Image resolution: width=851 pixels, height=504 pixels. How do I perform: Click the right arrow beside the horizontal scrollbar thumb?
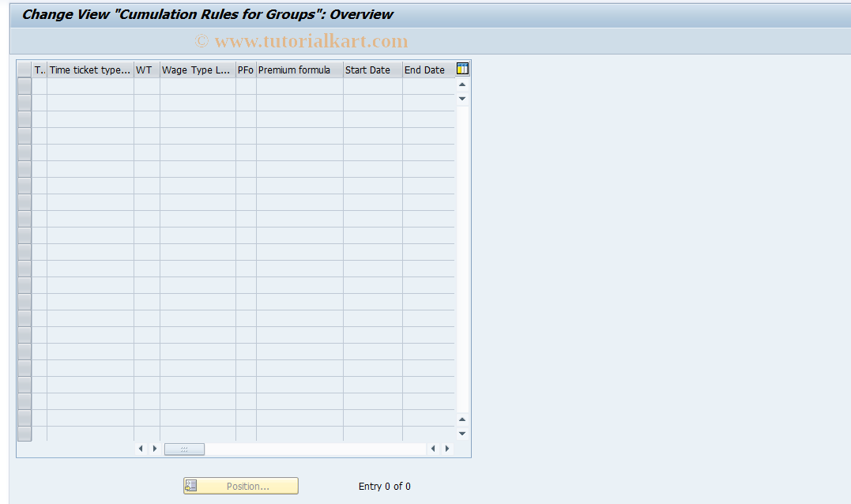click(155, 449)
